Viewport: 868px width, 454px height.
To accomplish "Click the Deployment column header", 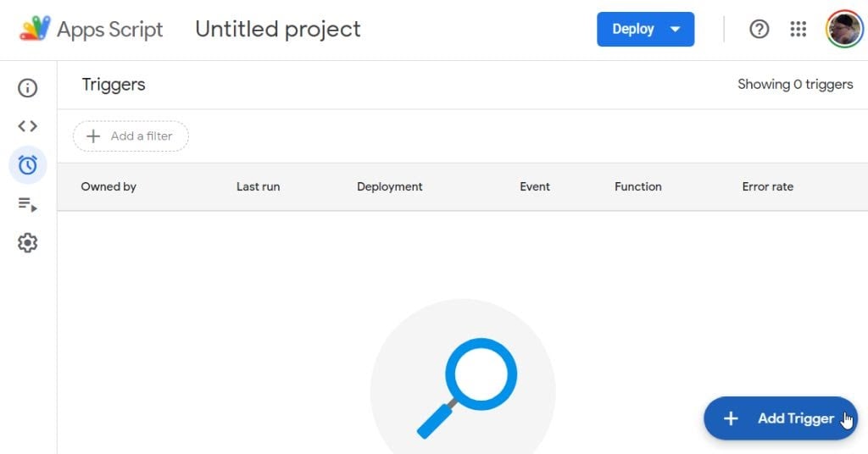I will pos(389,186).
